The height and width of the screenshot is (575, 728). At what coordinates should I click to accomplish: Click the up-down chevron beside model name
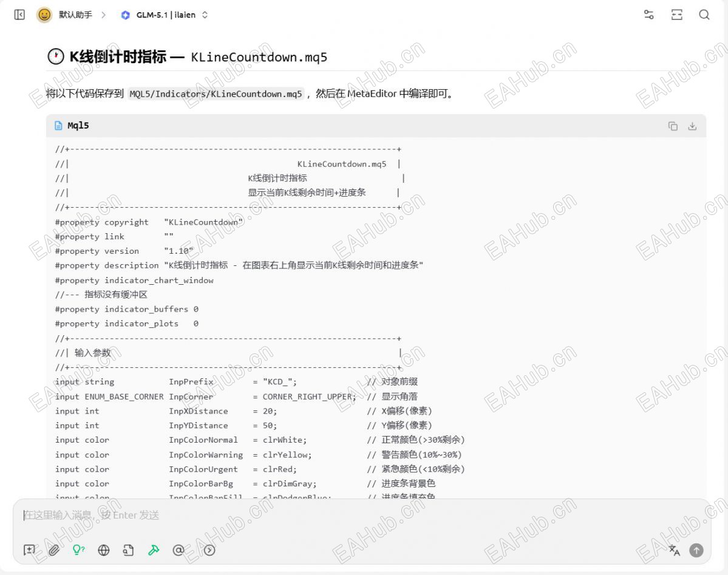pyautogui.click(x=205, y=15)
